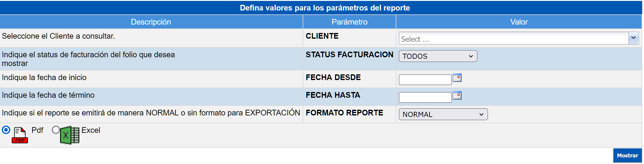Open calendar picker for FECHA DESDE
This screenshot has width=644, height=164.
coord(457,78)
